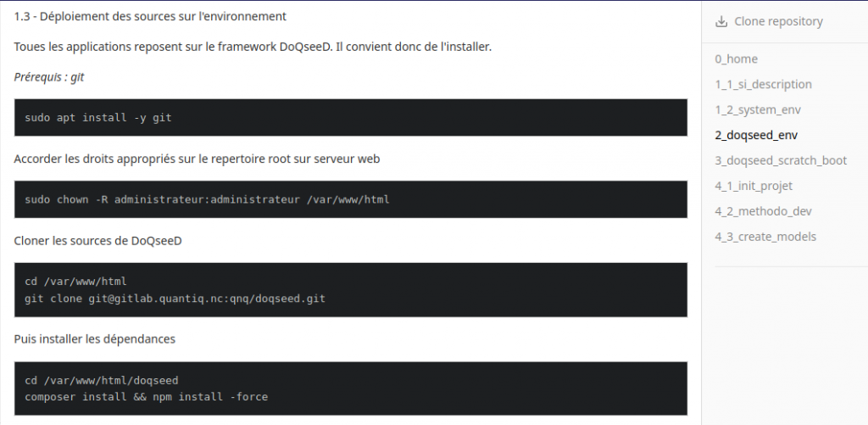Click the Clone repository download icon

coord(721,21)
